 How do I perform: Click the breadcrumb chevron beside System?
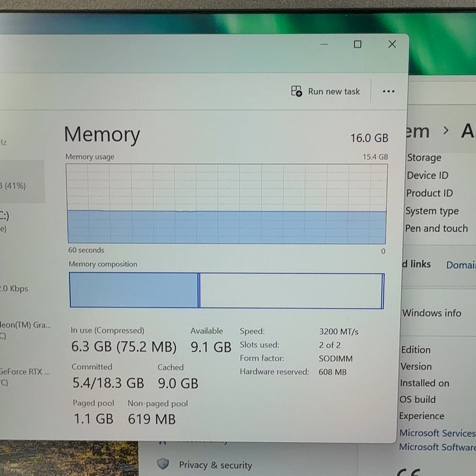click(446, 130)
